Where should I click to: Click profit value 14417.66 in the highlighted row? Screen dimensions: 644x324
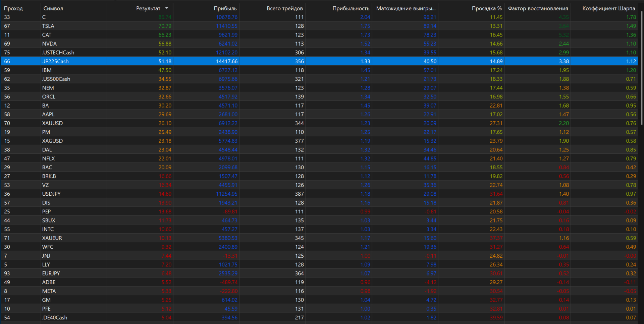[x=227, y=61]
